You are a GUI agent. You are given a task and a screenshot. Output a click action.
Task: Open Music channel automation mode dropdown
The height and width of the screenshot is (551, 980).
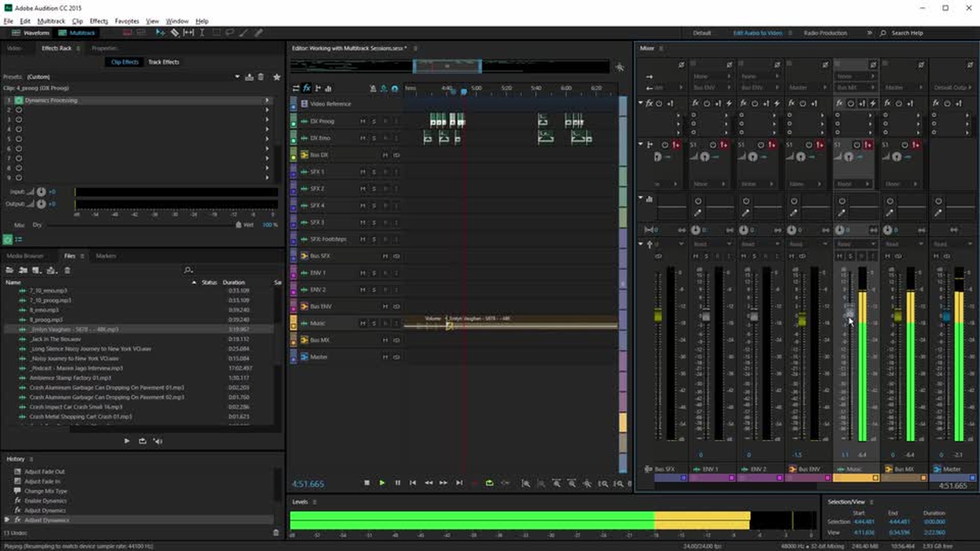pyautogui.click(x=856, y=244)
